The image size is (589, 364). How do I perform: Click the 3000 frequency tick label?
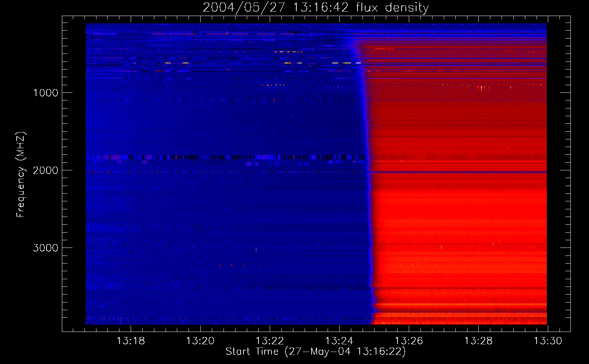46,248
